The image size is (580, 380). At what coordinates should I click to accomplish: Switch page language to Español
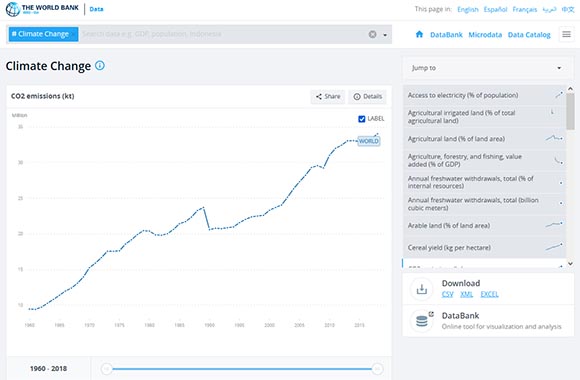(x=495, y=9)
